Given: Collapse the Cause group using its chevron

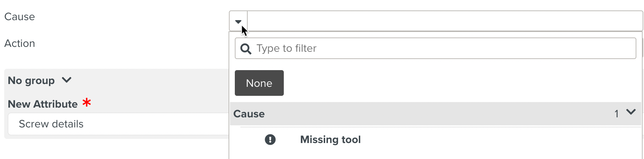Looking at the screenshot, I should point(631,112).
